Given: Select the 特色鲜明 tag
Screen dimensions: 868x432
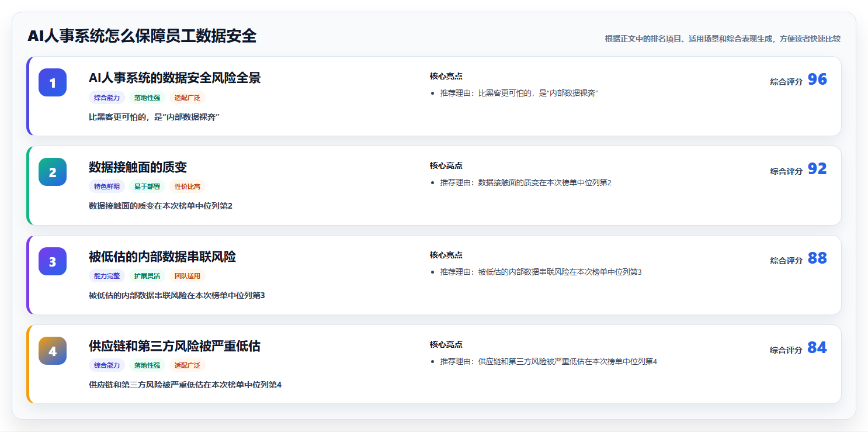Looking at the screenshot, I should 107,187.
